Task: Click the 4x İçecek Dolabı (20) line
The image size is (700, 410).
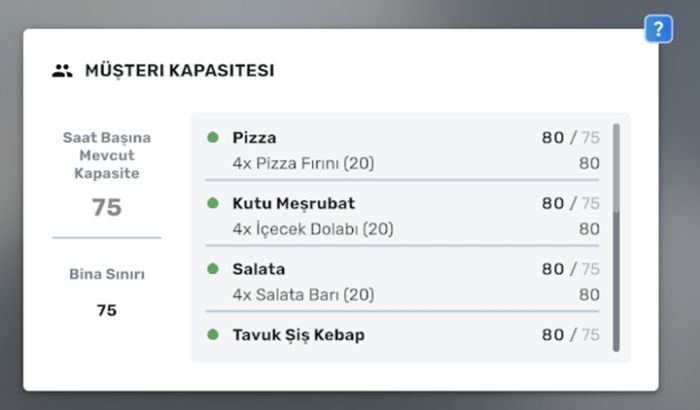Action: 313,229
